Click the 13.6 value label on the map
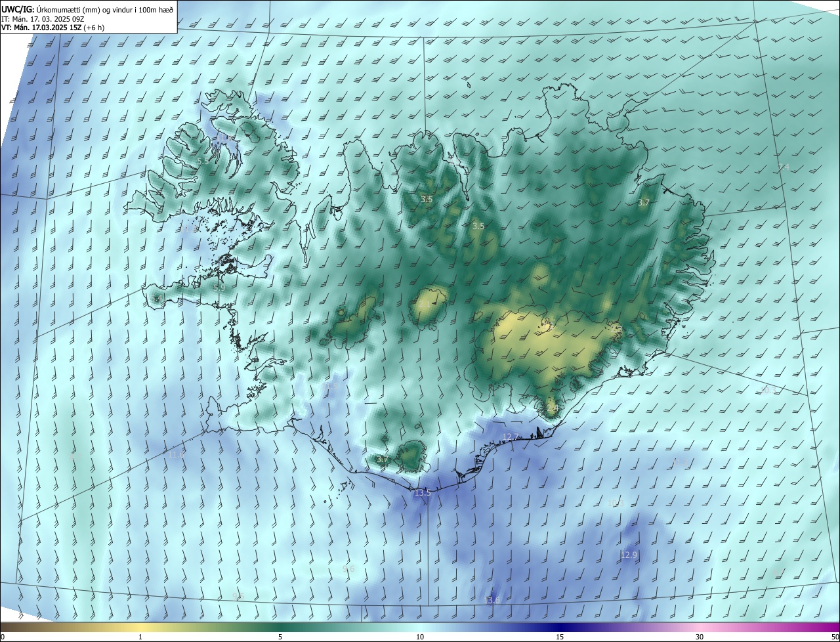Screen dimensions: 840x642 tap(492, 600)
